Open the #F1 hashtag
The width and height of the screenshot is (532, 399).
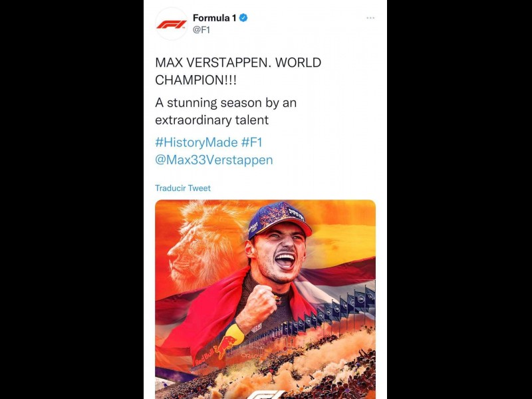(252, 142)
